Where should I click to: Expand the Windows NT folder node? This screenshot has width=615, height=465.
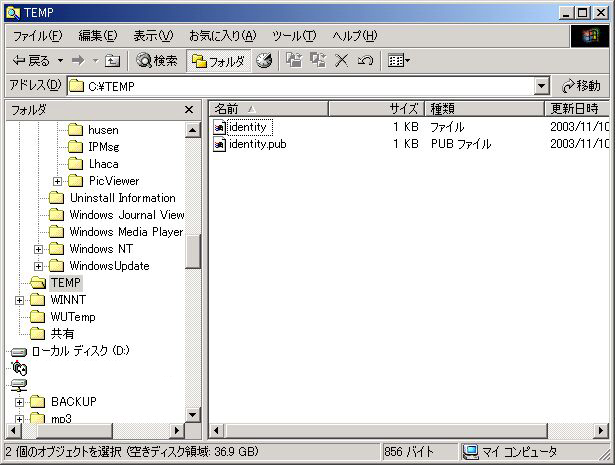click(38, 249)
